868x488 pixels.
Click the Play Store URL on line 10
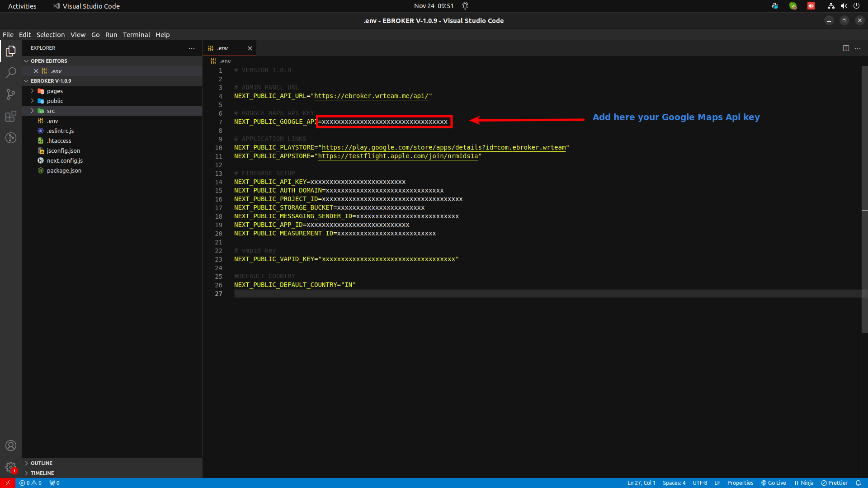pos(443,147)
